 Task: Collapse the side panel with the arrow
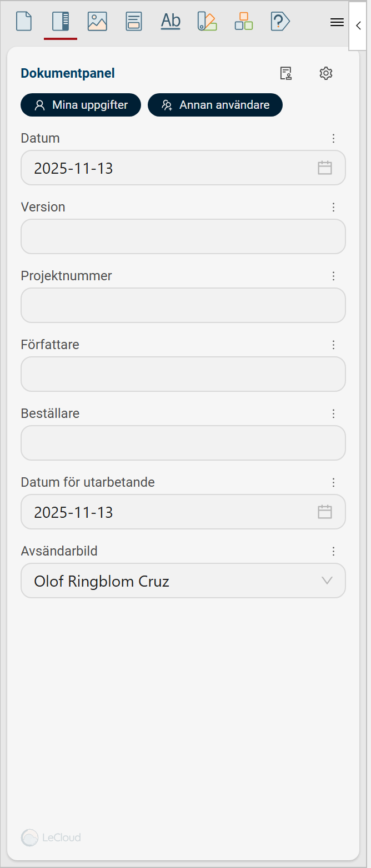tap(358, 26)
